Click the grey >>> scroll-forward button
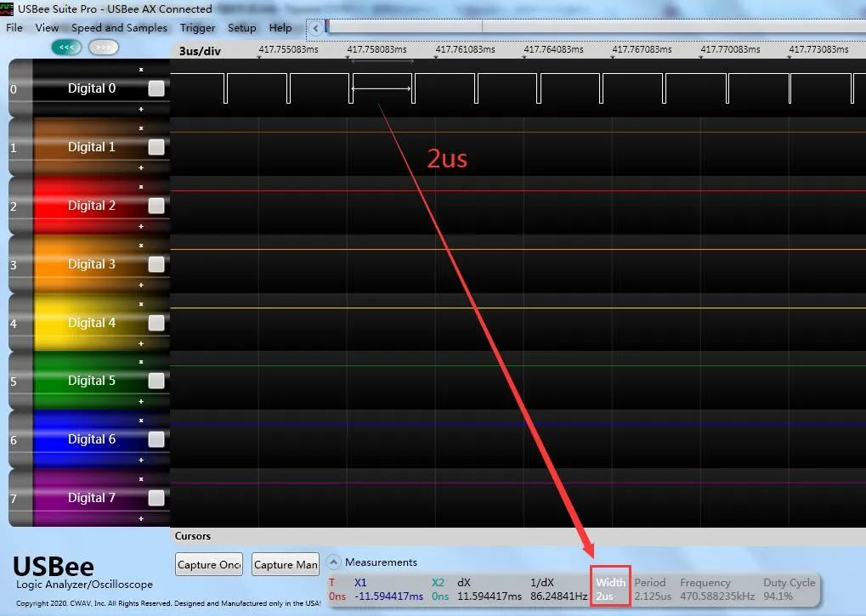The image size is (866, 616). [104, 48]
